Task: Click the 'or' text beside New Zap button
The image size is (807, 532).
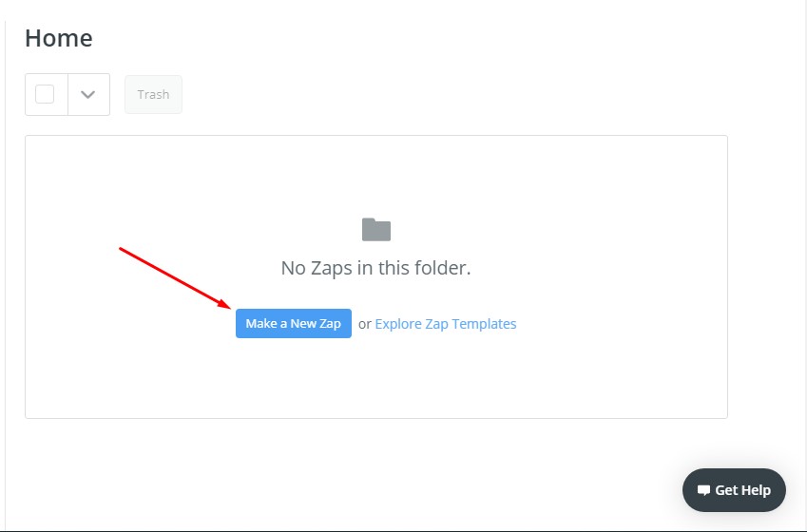Action: tap(364, 324)
